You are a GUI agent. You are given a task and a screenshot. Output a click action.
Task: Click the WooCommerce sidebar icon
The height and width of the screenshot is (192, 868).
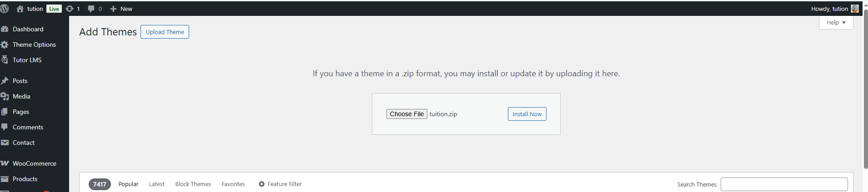pyautogui.click(x=5, y=163)
